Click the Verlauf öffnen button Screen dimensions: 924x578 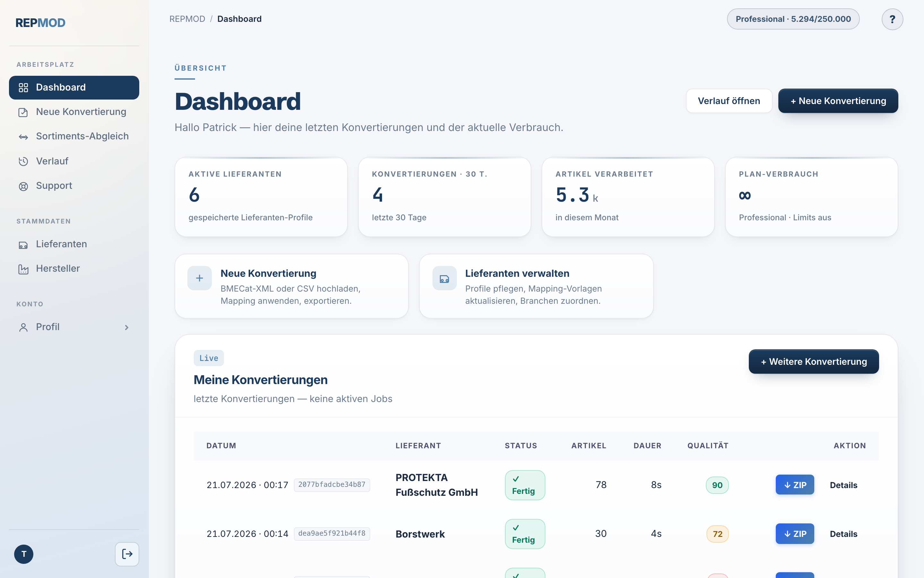(729, 101)
